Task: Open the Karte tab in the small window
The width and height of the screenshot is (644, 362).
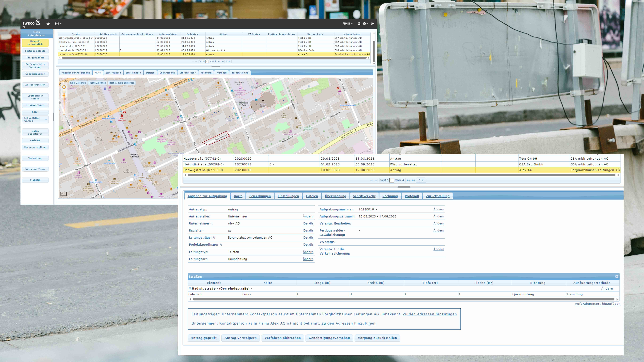Action: (98, 73)
